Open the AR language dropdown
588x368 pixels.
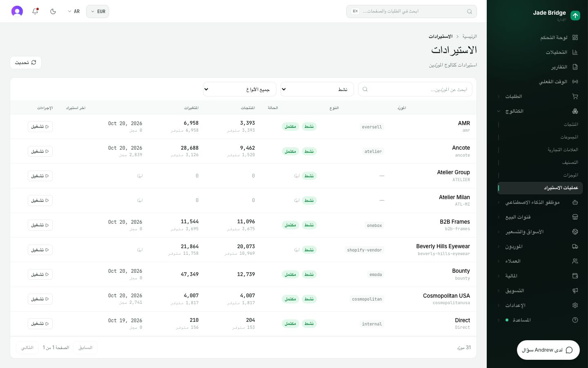pyautogui.click(x=74, y=11)
